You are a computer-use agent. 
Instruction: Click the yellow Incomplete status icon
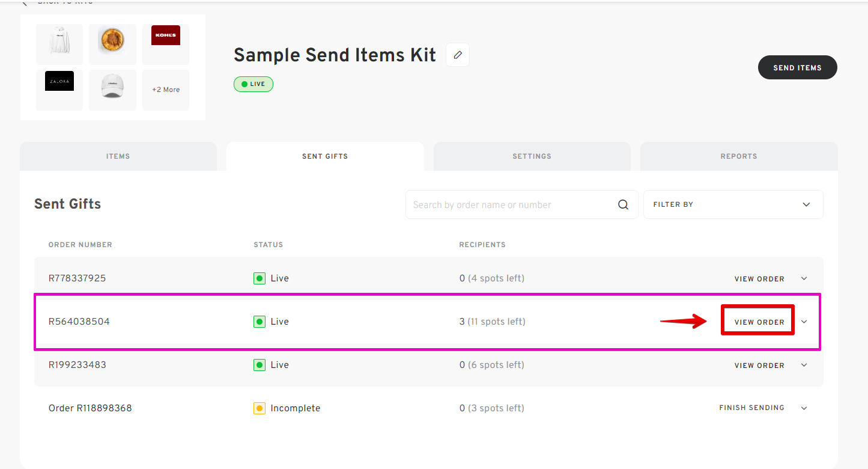[x=259, y=408]
